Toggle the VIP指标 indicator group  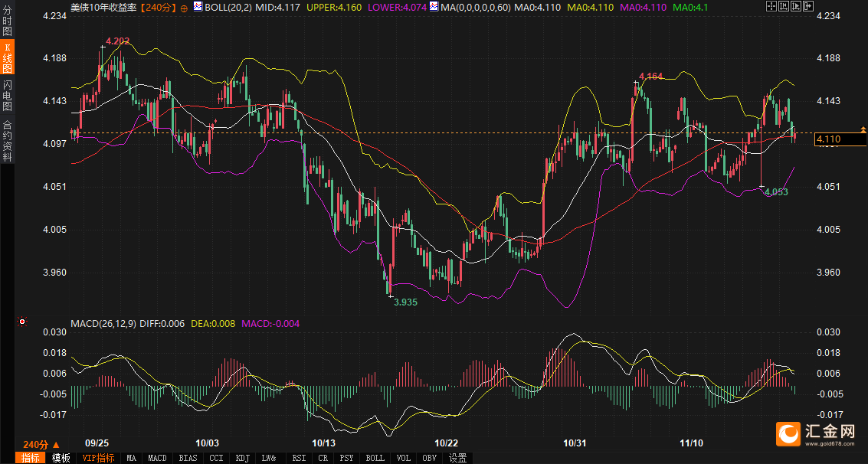pyautogui.click(x=98, y=458)
